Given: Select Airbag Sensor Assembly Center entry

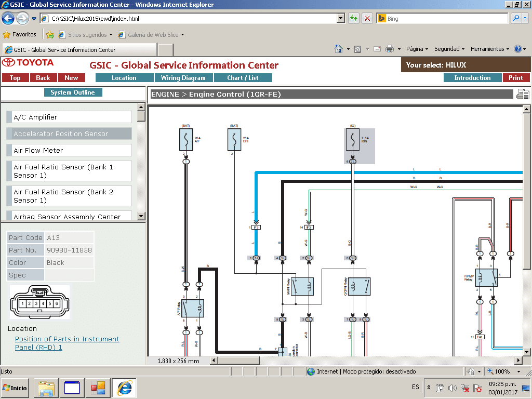Looking at the screenshot, I should (69, 216).
